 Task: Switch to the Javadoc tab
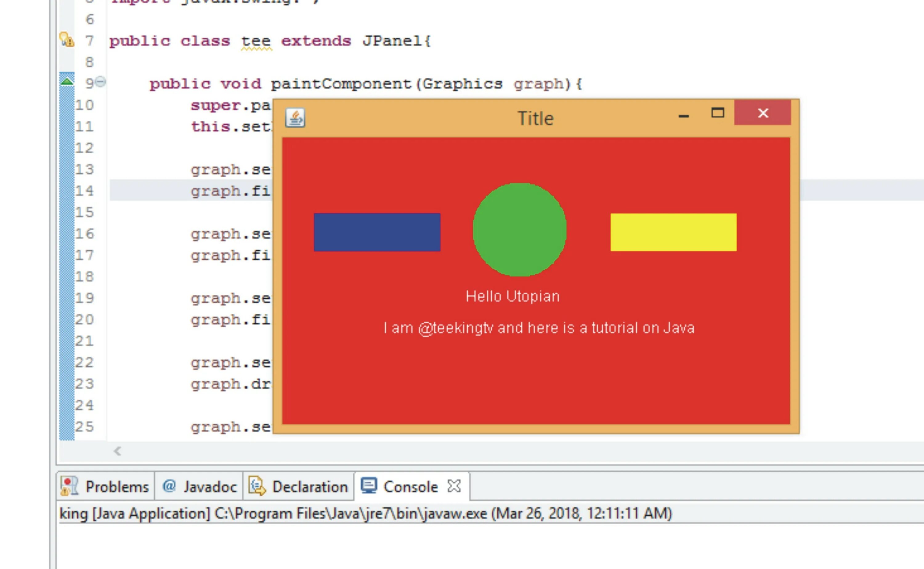(210, 486)
